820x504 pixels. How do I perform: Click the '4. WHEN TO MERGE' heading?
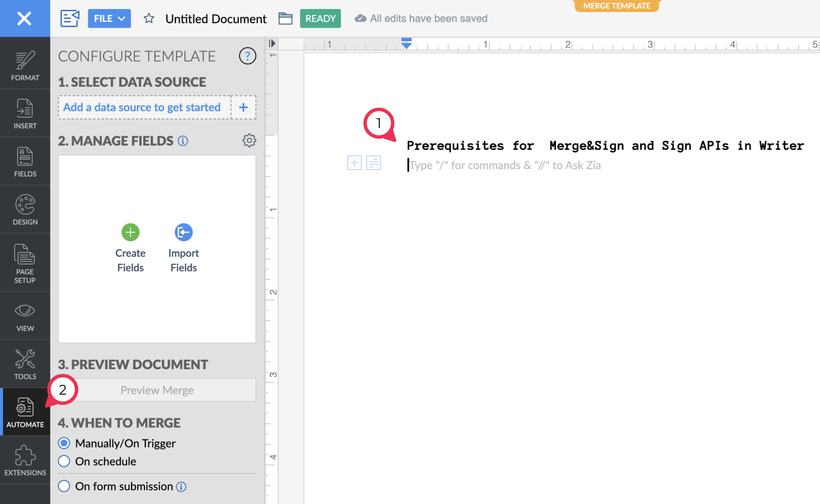119,423
